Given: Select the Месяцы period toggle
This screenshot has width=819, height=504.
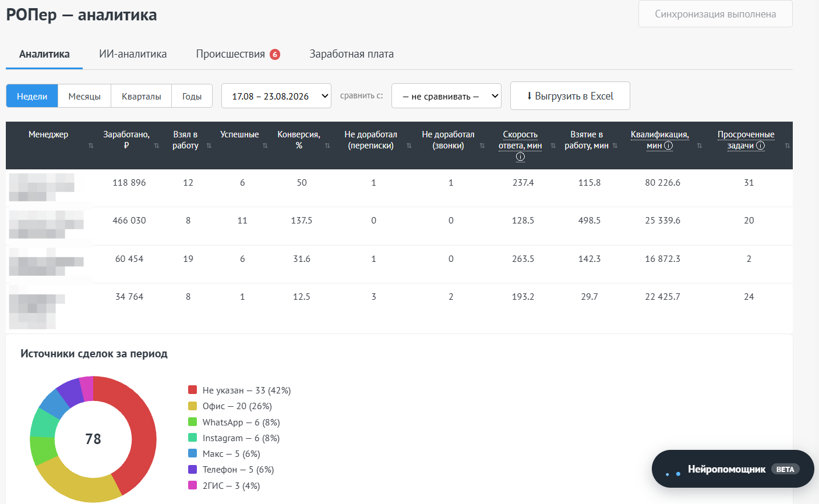Looking at the screenshot, I should [84, 96].
